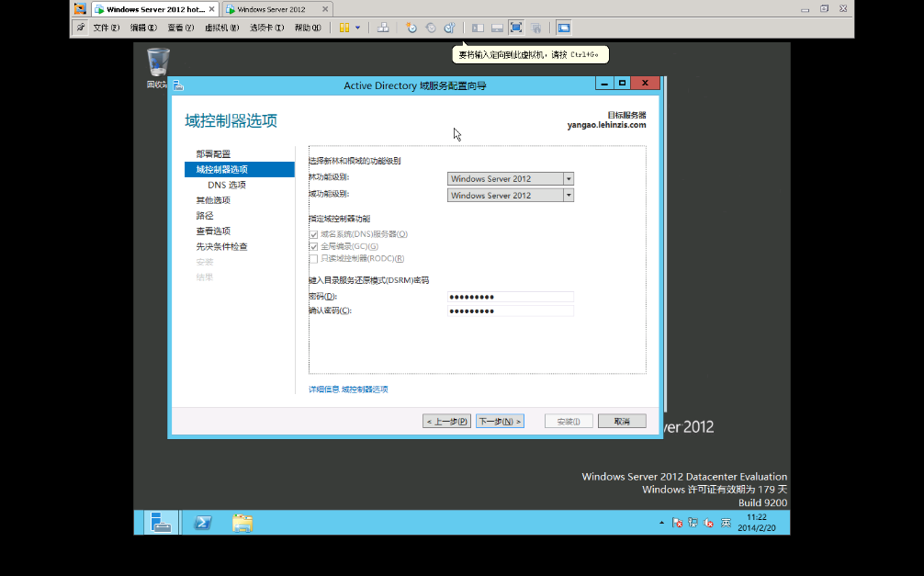The width and height of the screenshot is (924, 576).
Task: Open File Explorer from the taskbar
Action: [242, 523]
